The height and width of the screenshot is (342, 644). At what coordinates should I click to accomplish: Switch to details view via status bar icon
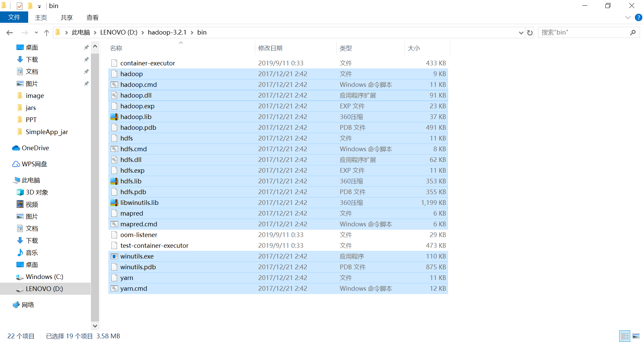[x=625, y=336]
